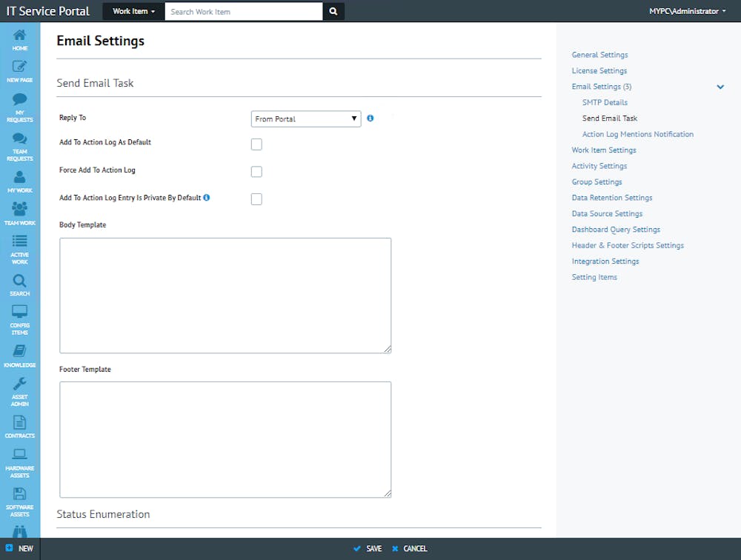Enable Action Log Entry Is Private By Default
741x560 pixels.
point(256,199)
